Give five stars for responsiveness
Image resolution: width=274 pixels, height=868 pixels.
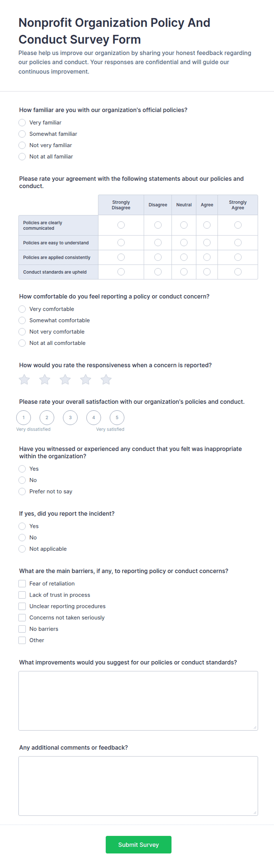pyautogui.click(x=106, y=379)
